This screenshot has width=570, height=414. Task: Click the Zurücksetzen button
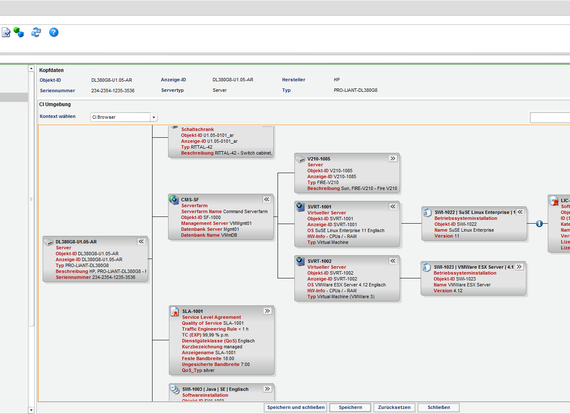pos(394,407)
